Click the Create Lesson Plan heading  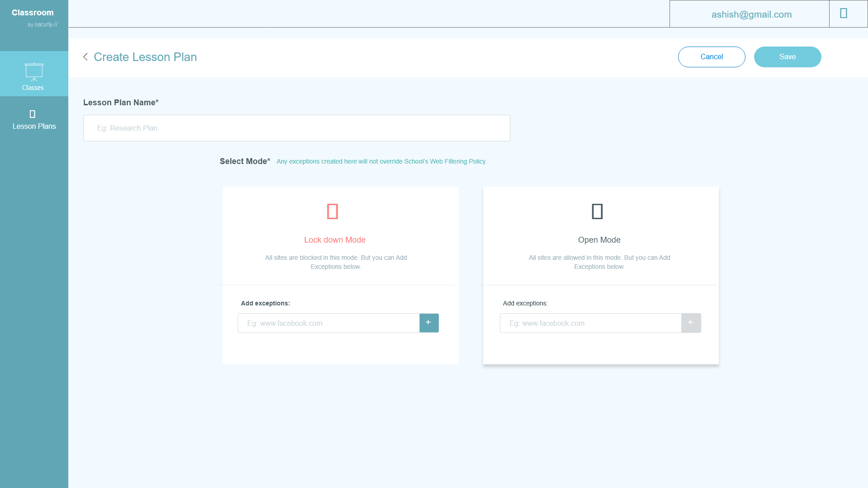(145, 57)
